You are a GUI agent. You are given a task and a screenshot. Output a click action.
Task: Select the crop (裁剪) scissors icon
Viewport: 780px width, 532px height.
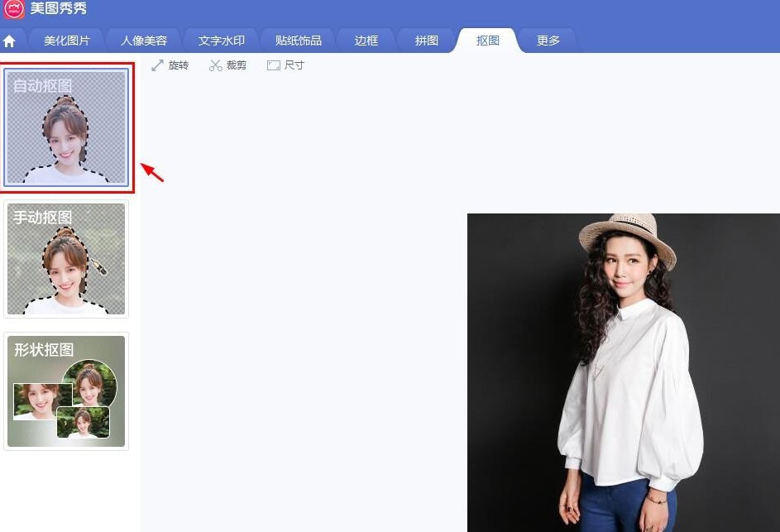[216, 65]
